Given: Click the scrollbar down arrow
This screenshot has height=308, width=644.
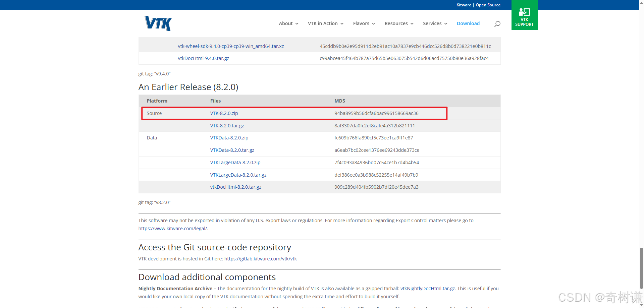Looking at the screenshot, I should tap(641, 305).
